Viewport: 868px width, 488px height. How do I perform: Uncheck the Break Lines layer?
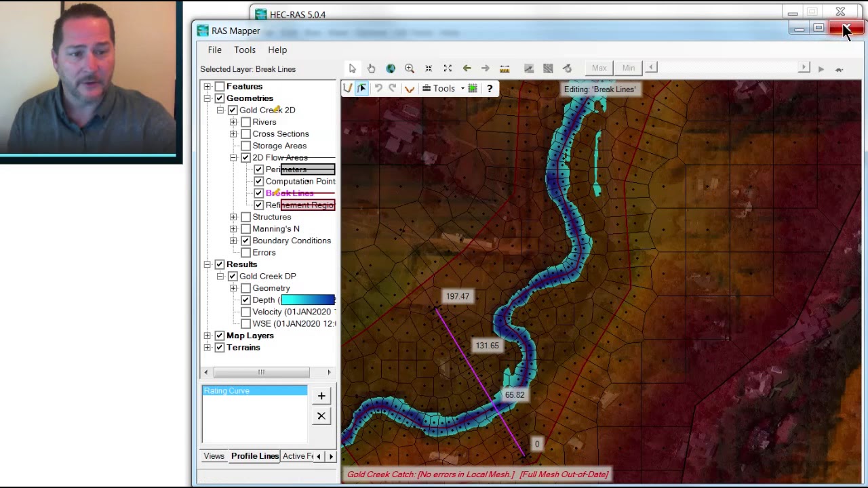point(259,193)
